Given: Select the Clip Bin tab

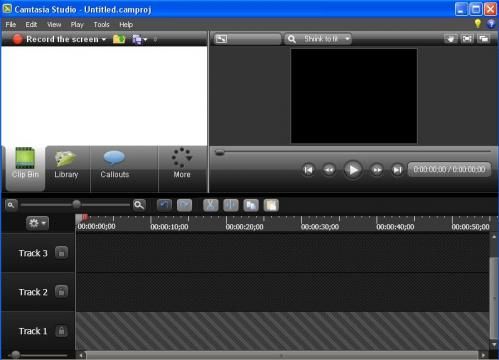Looking at the screenshot, I should tap(25, 168).
